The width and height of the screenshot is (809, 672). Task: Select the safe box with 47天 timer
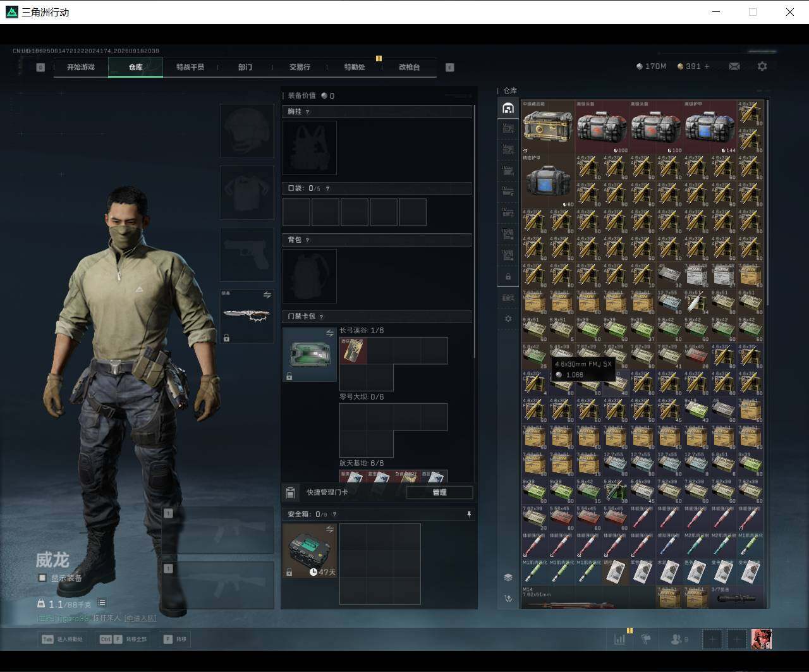pyautogui.click(x=310, y=551)
